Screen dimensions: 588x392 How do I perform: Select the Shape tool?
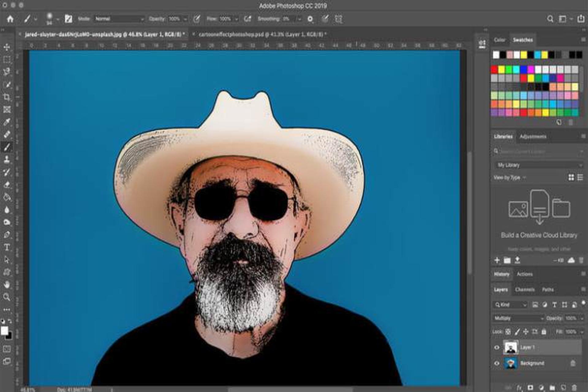pos(7,272)
